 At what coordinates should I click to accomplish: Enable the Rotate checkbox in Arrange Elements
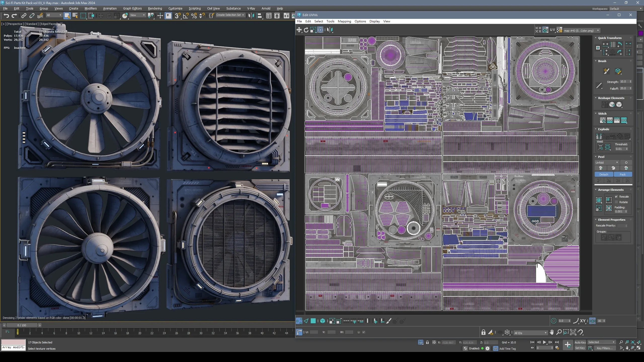pos(616,202)
